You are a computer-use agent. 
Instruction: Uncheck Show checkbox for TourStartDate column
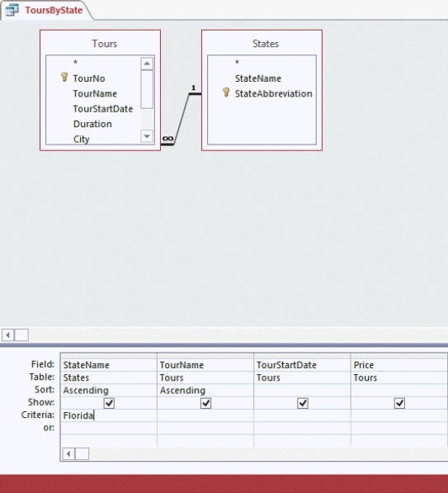(x=303, y=403)
